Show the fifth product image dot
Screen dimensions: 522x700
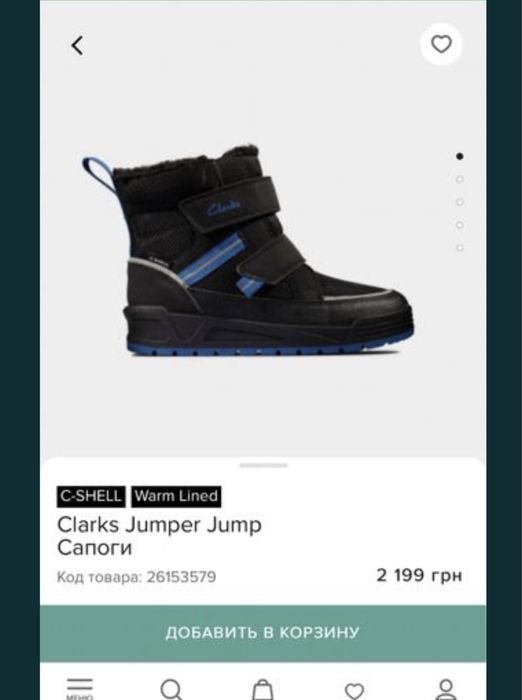click(x=459, y=248)
